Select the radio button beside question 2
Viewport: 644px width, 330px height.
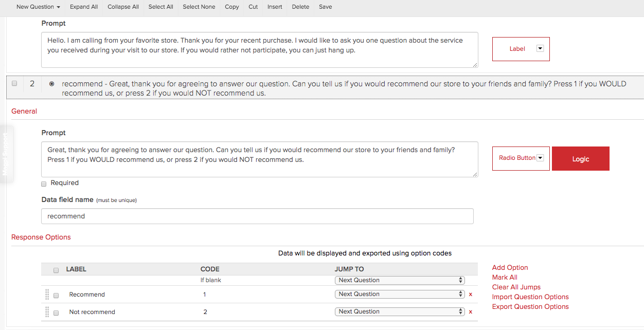[x=51, y=83]
